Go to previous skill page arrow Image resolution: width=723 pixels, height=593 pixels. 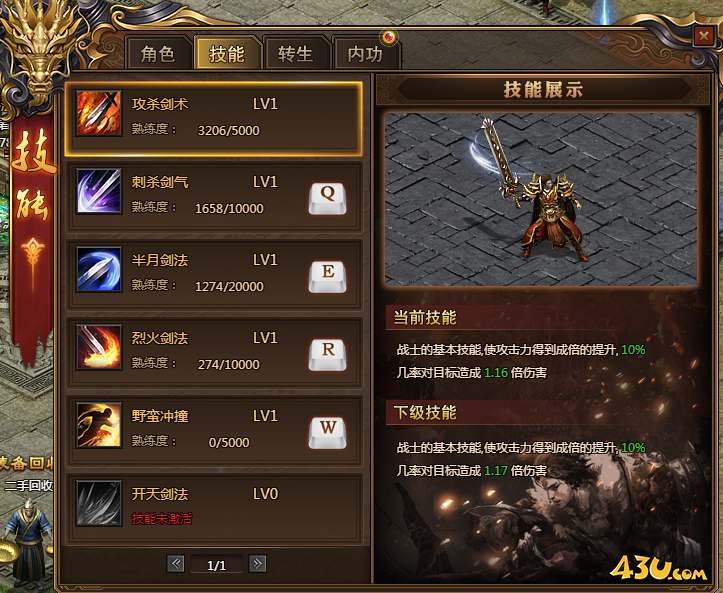[176, 563]
